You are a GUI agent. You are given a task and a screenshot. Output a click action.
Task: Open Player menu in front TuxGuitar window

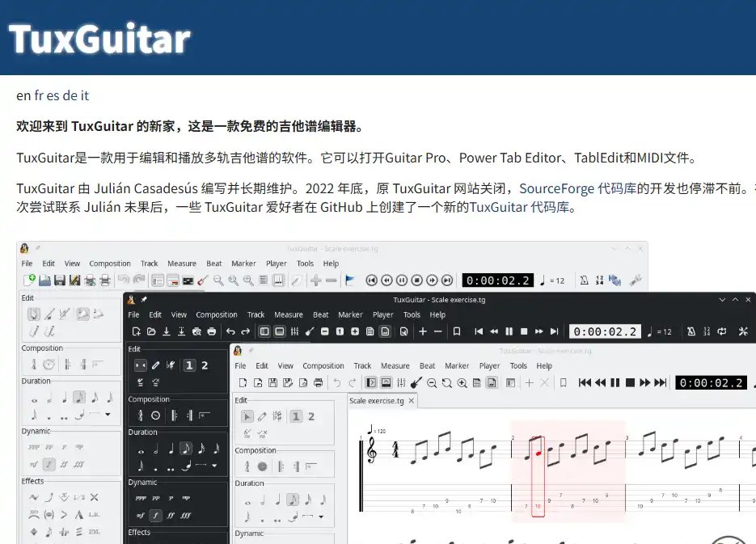click(489, 365)
